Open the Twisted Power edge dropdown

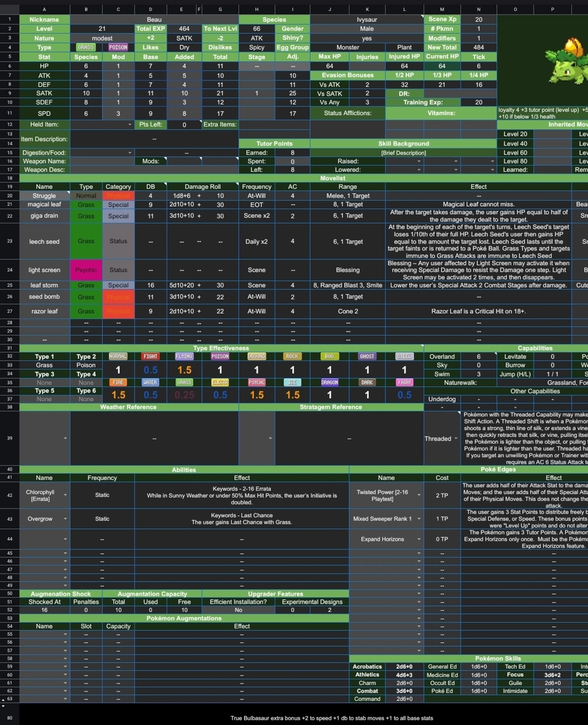click(419, 495)
